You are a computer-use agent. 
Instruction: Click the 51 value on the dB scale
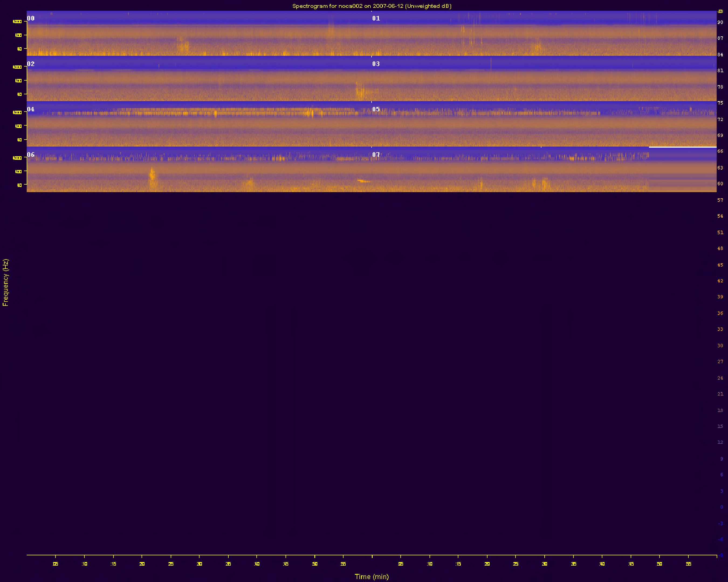point(720,232)
